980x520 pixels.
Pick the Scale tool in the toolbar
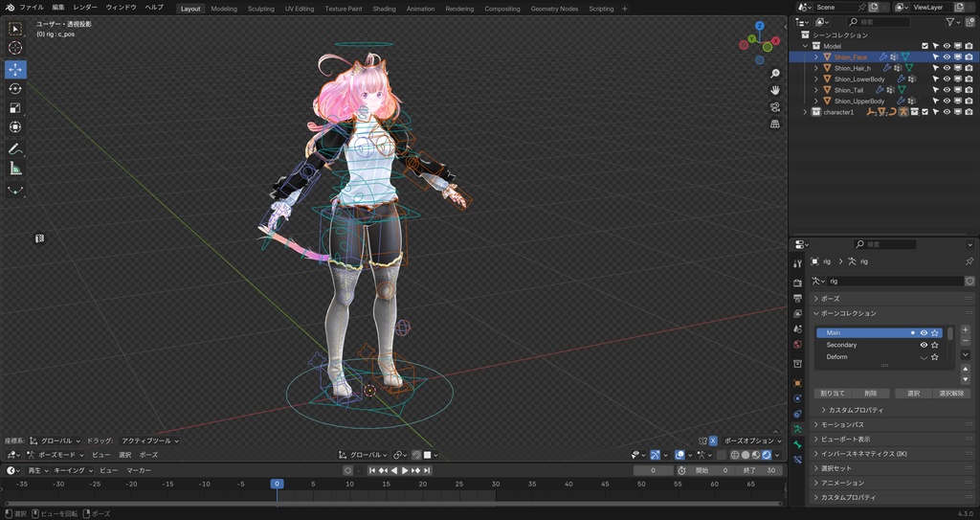[15, 107]
